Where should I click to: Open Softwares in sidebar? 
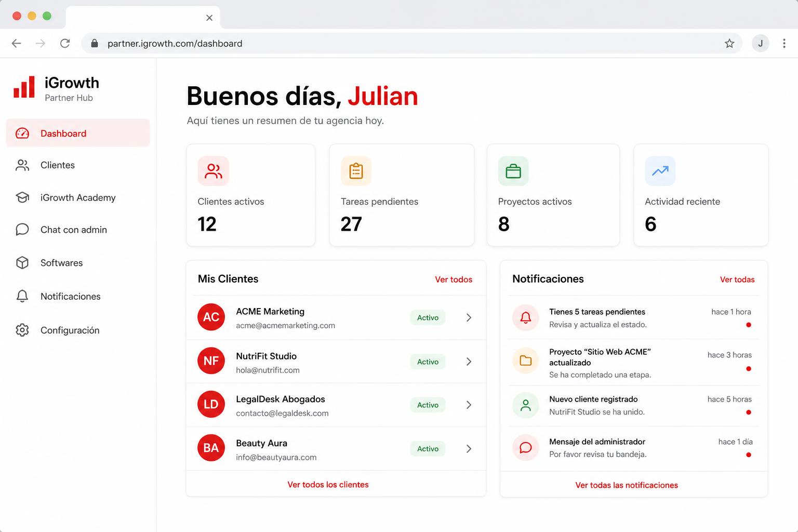coord(78,263)
